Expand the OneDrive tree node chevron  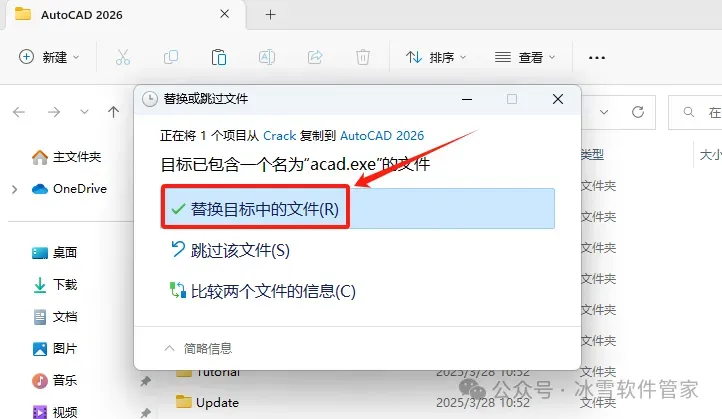[x=15, y=189]
